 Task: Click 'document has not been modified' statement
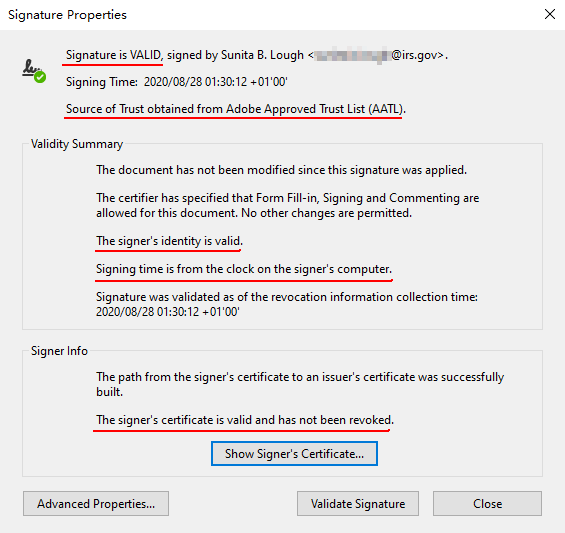click(x=281, y=170)
